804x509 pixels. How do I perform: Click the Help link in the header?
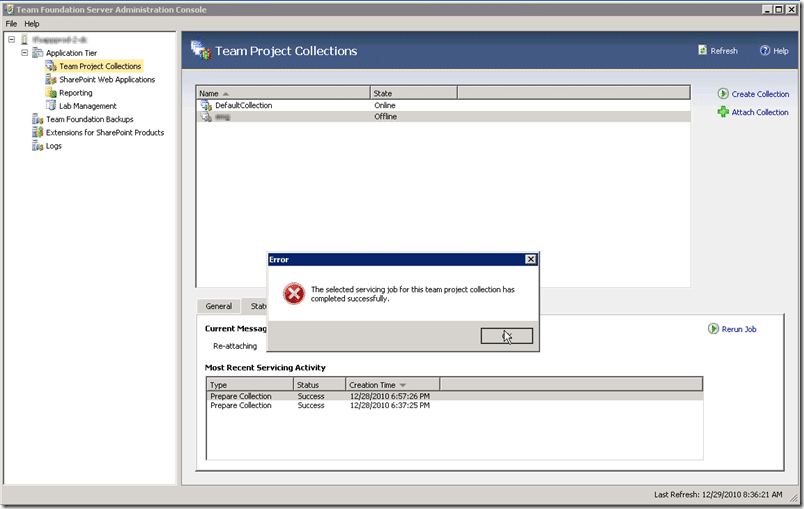[x=780, y=51]
